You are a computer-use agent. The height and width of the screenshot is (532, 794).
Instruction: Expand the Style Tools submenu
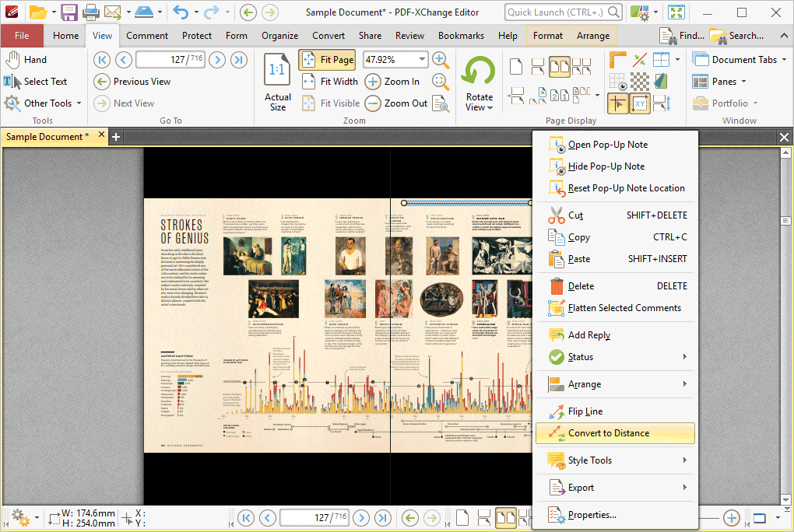click(615, 460)
